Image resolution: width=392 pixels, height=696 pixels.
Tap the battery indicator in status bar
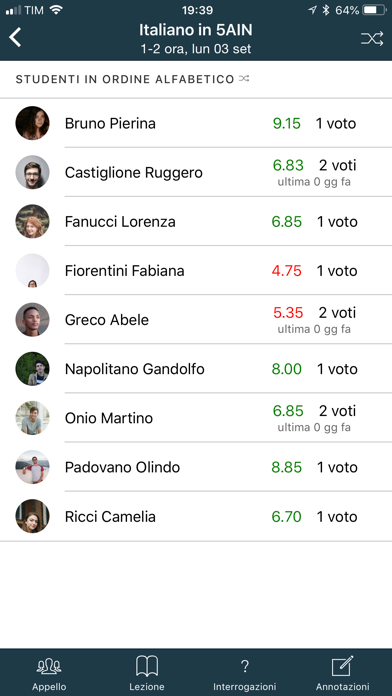(374, 10)
